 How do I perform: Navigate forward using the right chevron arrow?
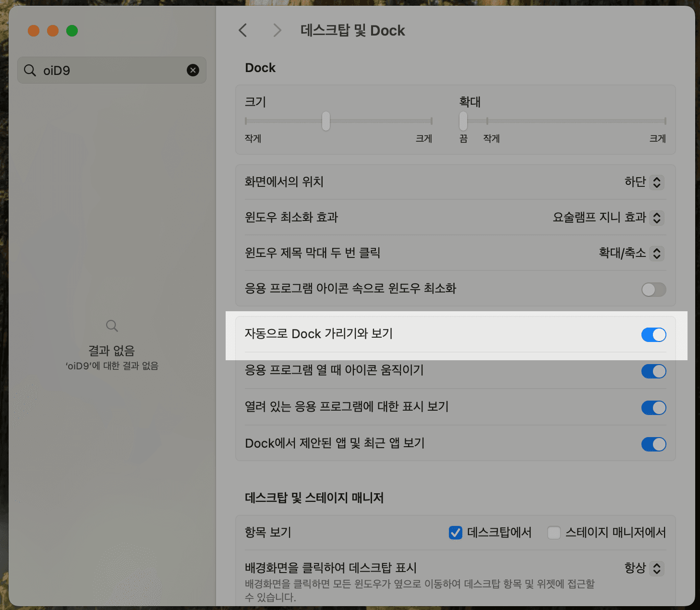point(277,30)
